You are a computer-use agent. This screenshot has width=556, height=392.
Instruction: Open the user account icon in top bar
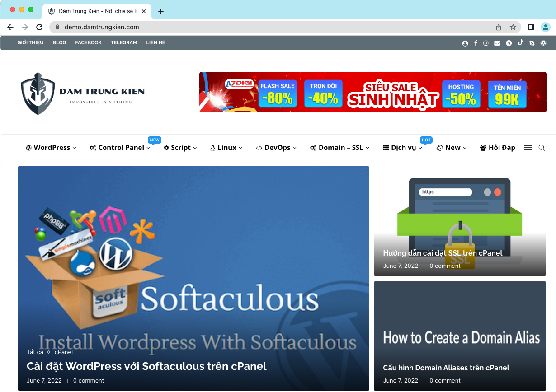point(465,43)
